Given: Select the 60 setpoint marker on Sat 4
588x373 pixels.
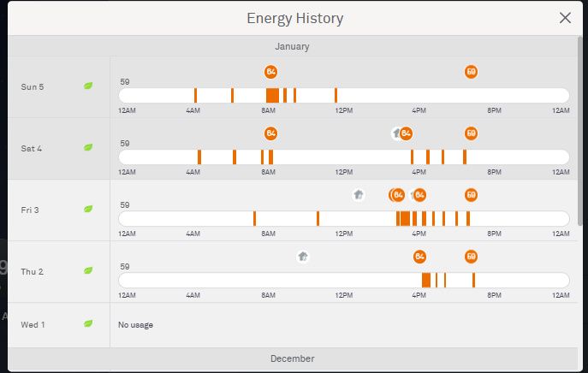Looking at the screenshot, I should [x=471, y=133].
